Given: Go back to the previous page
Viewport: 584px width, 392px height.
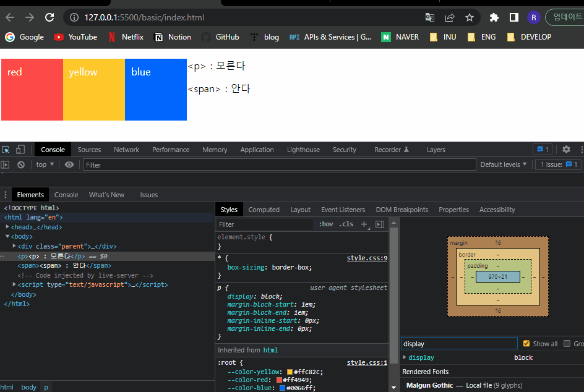Looking at the screenshot, I should (10, 17).
